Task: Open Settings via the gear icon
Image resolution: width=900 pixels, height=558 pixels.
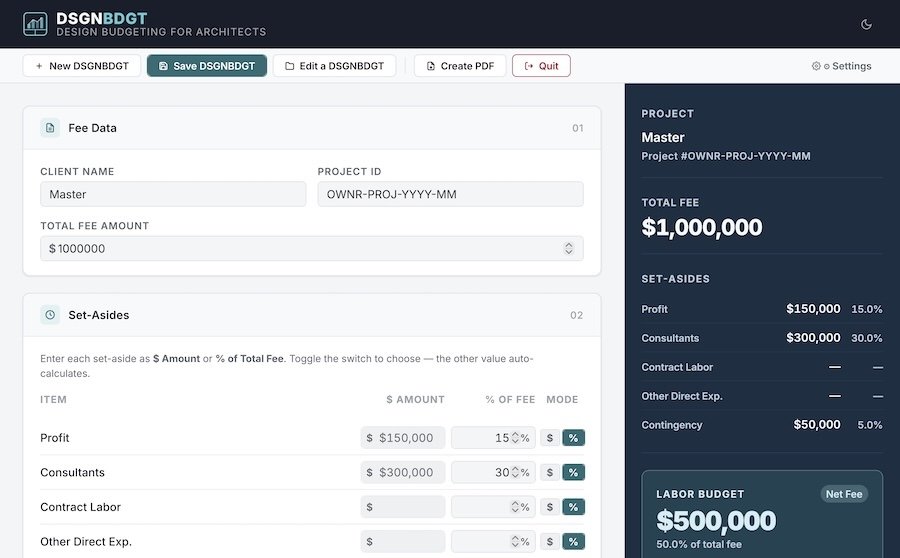Action: pos(816,66)
